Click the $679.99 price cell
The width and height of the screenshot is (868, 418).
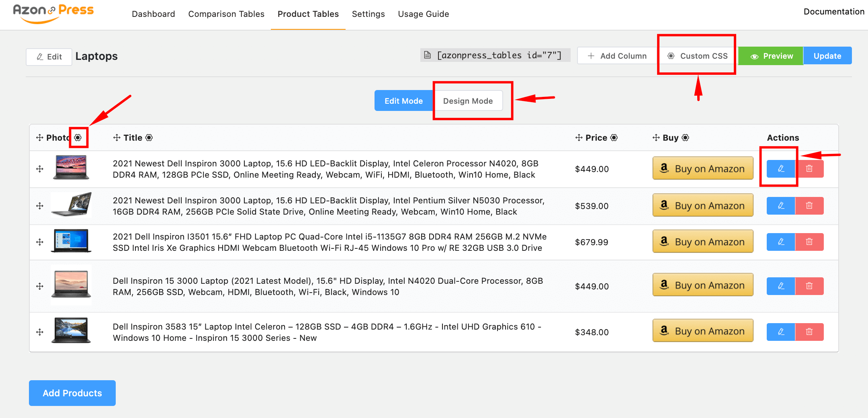(592, 242)
